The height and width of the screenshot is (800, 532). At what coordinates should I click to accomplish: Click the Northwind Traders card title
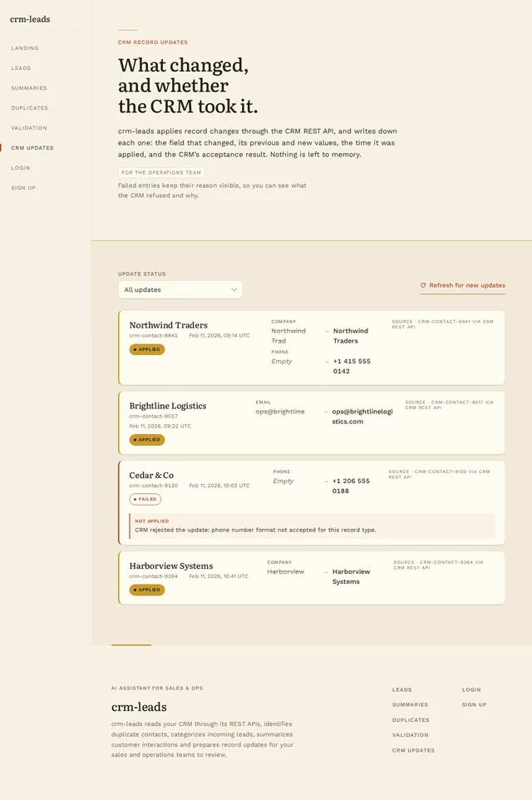168,325
